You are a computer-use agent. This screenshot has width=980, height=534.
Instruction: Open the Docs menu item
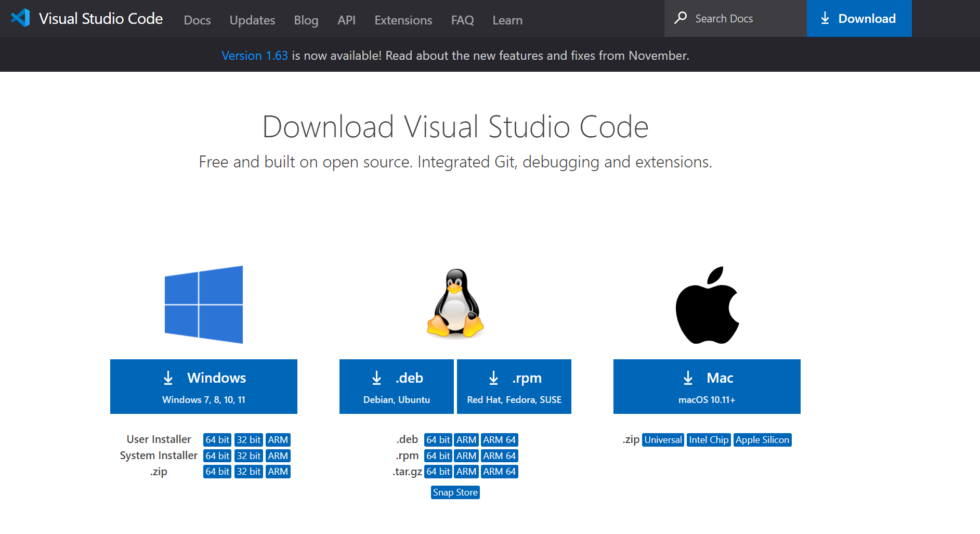point(198,20)
